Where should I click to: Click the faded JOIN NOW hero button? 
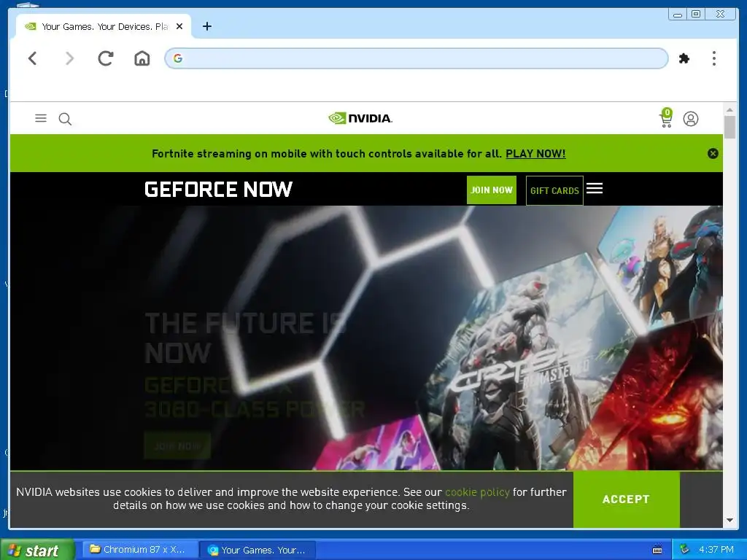point(177,446)
